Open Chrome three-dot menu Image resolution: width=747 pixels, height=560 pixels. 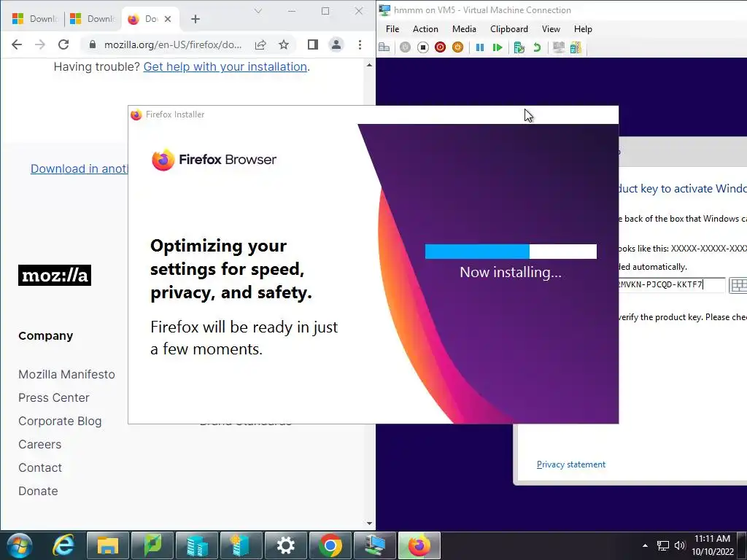point(360,44)
